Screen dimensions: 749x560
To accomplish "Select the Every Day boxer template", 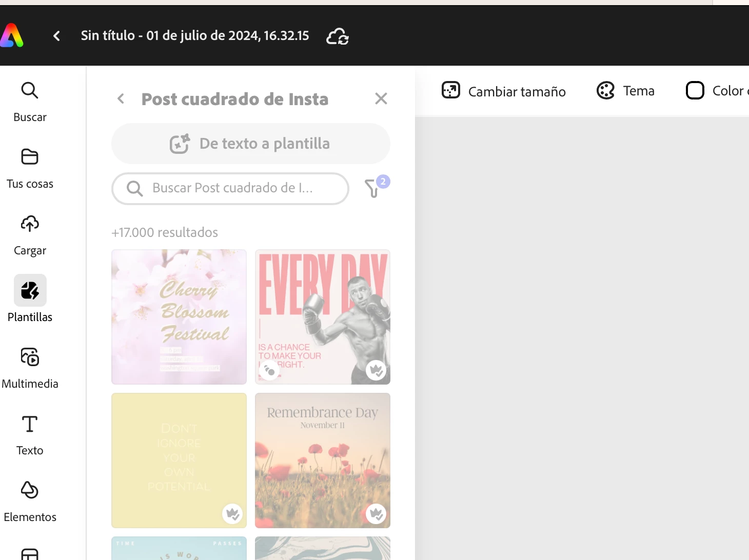I will pyautogui.click(x=323, y=317).
